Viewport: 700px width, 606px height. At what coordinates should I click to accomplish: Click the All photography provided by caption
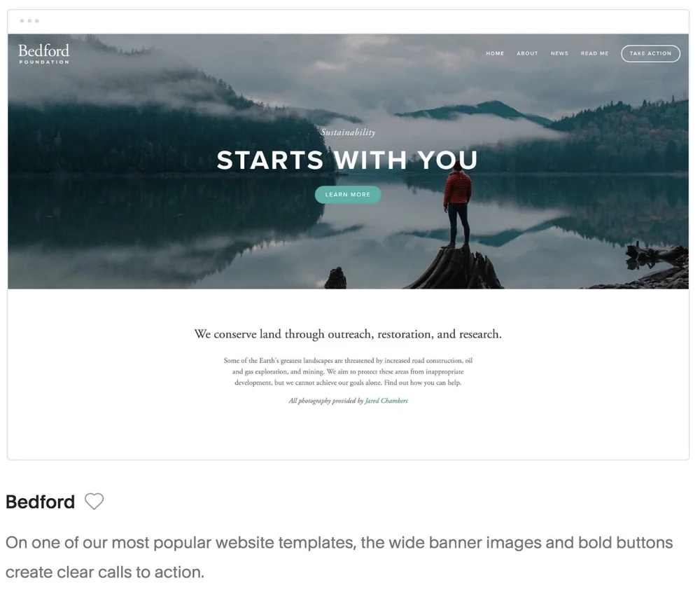coord(326,401)
